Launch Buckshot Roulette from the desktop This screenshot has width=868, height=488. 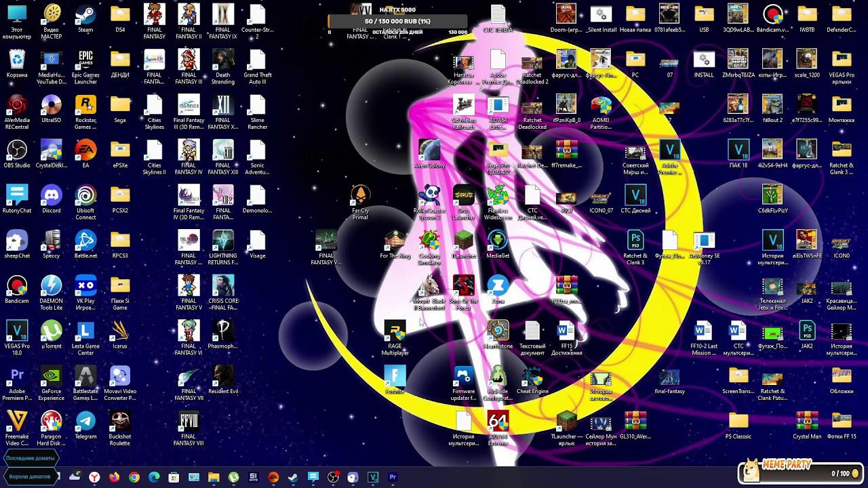click(120, 428)
